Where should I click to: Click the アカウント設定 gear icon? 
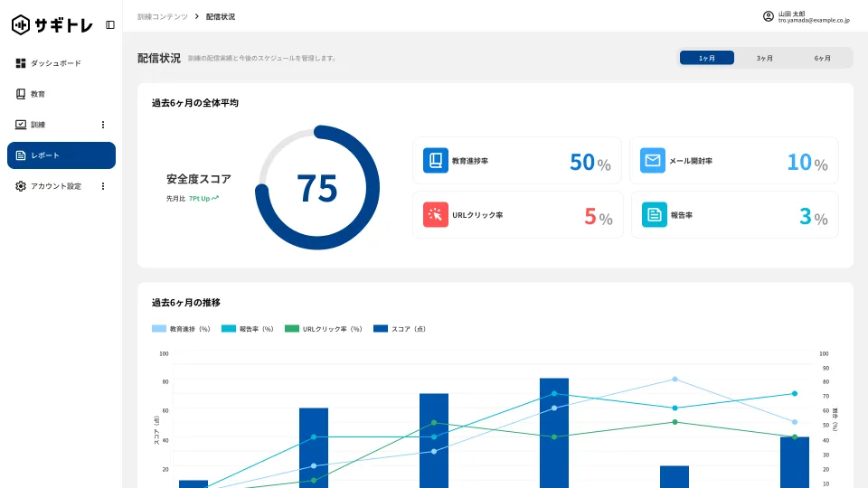click(x=21, y=186)
